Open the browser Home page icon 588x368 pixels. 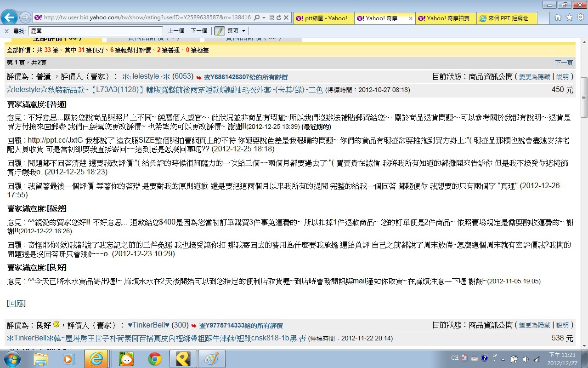coord(558,17)
